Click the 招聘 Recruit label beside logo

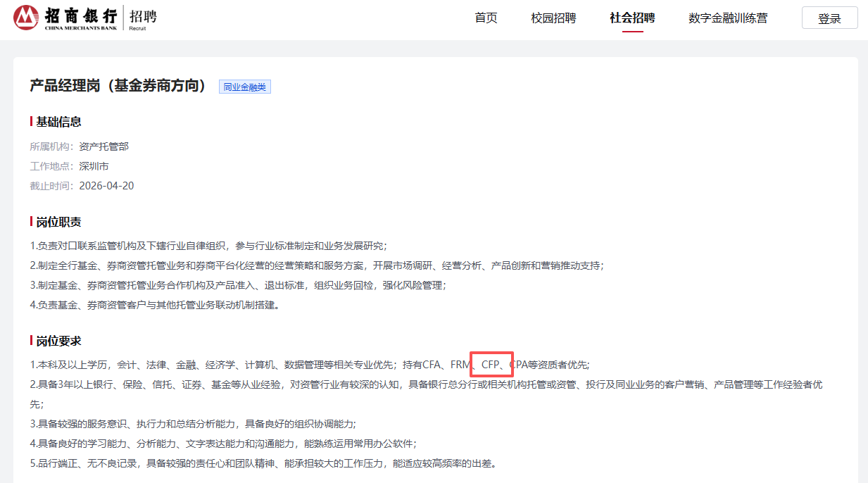143,18
